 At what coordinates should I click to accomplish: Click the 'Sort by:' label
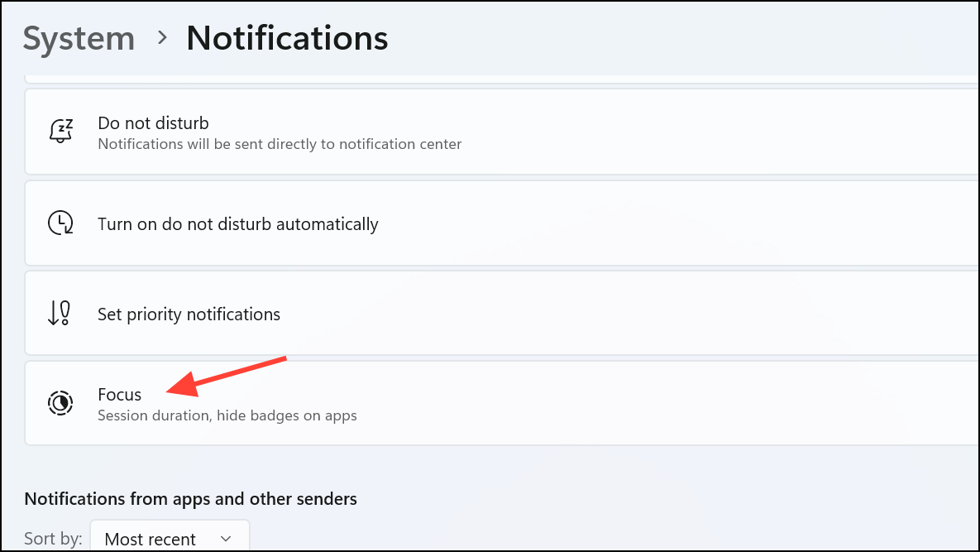pyautogui.click(x=53, y=539)
